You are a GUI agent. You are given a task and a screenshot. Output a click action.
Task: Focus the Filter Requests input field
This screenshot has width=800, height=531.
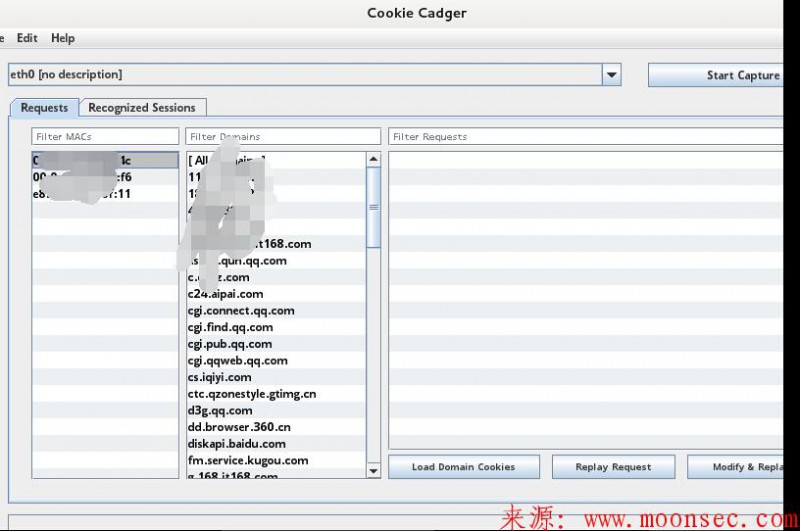(x=585, y=136)
